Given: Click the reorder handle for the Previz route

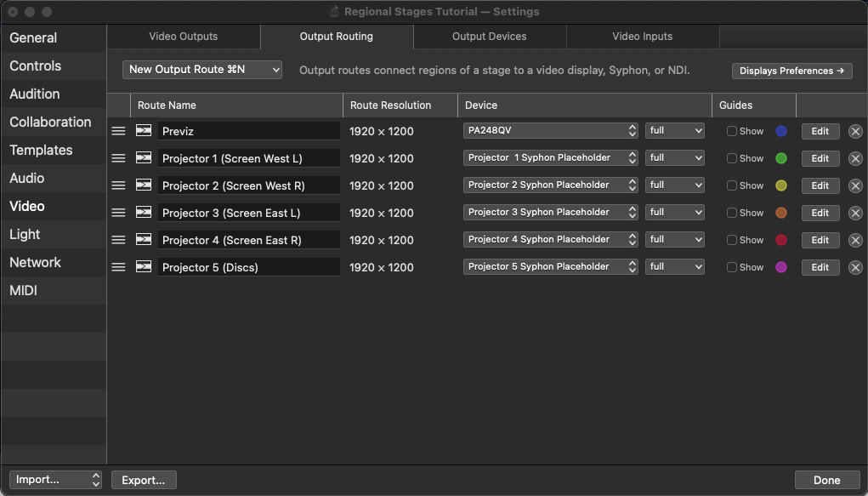Looking at the screenshot, I should 118,131.
